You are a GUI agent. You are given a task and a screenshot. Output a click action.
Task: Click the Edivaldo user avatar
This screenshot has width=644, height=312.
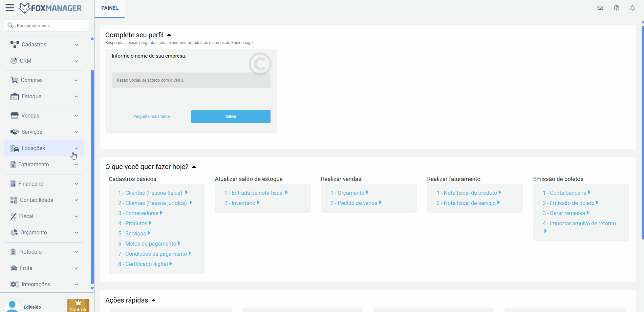13,306
